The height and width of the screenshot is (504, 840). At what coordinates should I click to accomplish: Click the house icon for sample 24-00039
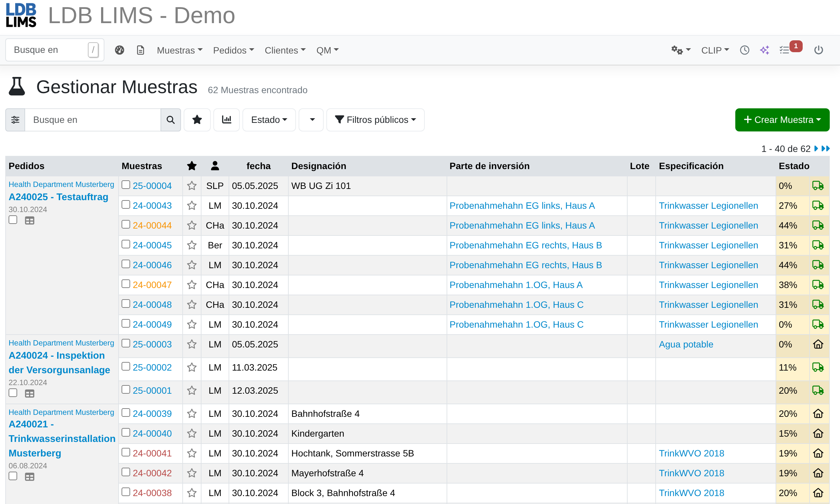coord(818,414)
